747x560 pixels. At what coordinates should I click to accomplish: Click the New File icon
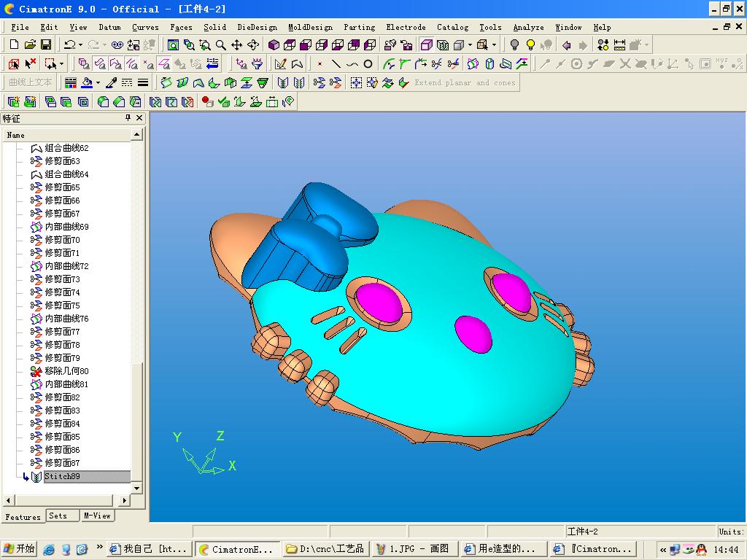click(15, 44)
